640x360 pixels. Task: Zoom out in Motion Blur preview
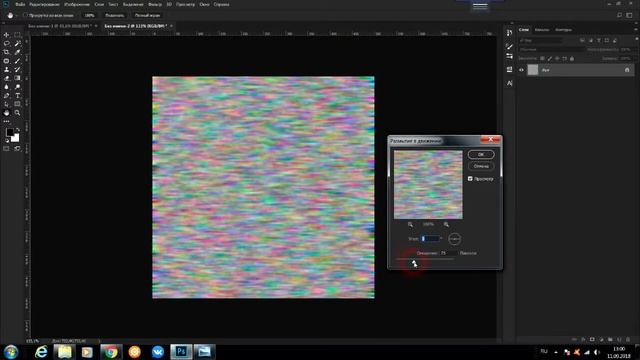coord(410,224)
